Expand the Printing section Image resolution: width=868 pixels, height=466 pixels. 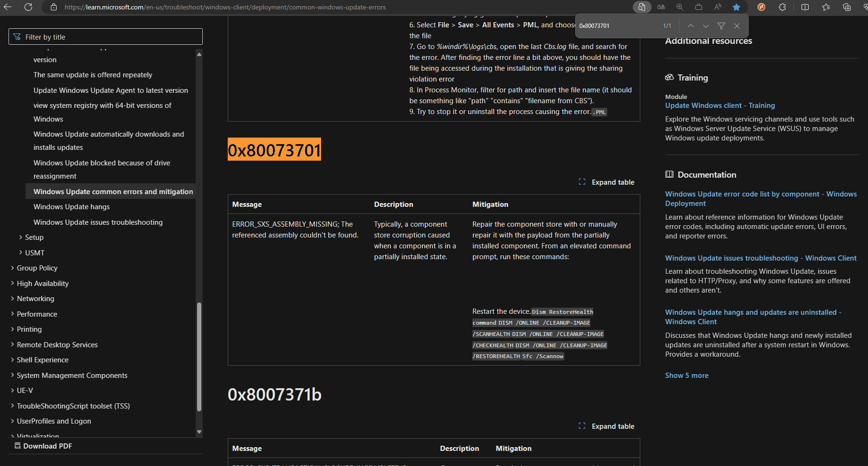[26, 329]
